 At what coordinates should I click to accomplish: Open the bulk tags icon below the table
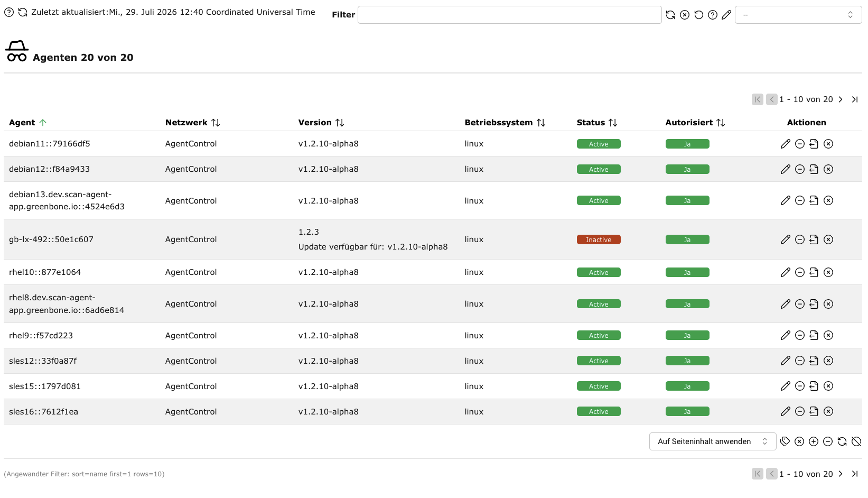pos(785,441)
